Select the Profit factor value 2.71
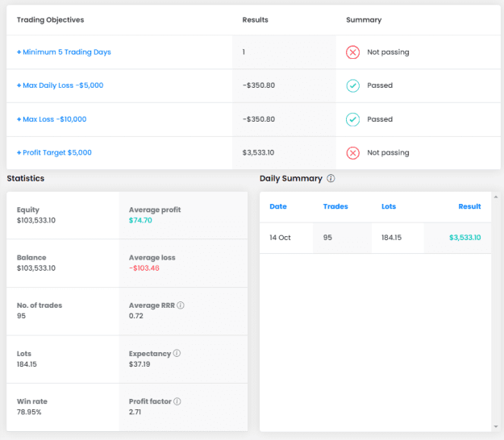Screen dimensions: 504x440 pos(135,412)
